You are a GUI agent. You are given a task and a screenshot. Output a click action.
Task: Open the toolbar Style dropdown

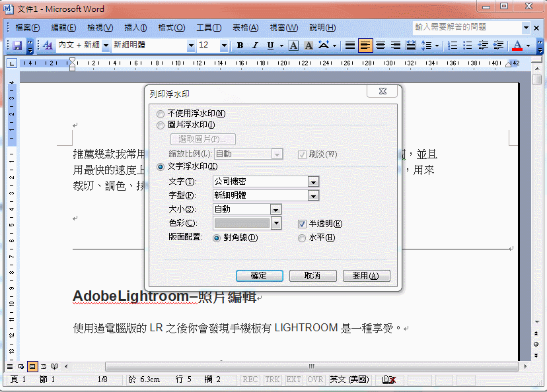coord(106,46)
